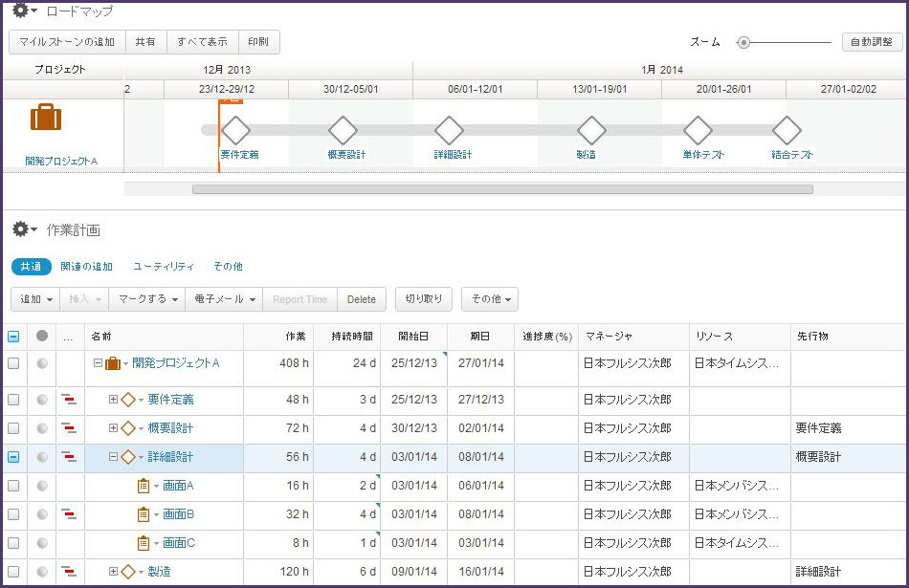
Task: Collapse the 詳細設計 tree node
Action: tap(113, 457)
